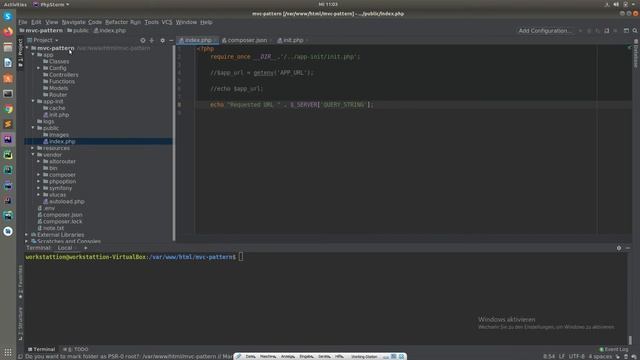Open the Navigate menu
Viewport: 640px width, 360px height.
click(x=73, y=22)
